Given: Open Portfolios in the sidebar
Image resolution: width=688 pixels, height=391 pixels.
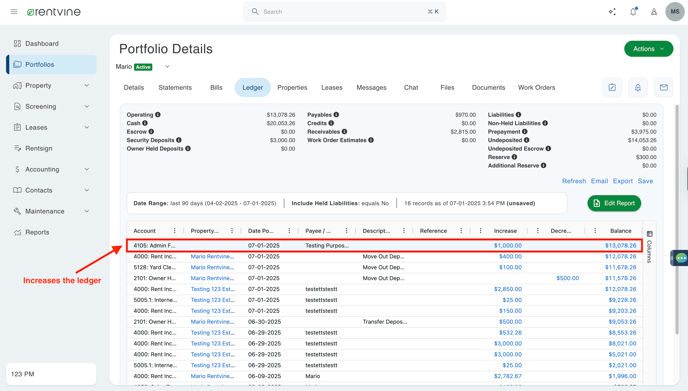Looking at the screenshot, I should (52, 65).
